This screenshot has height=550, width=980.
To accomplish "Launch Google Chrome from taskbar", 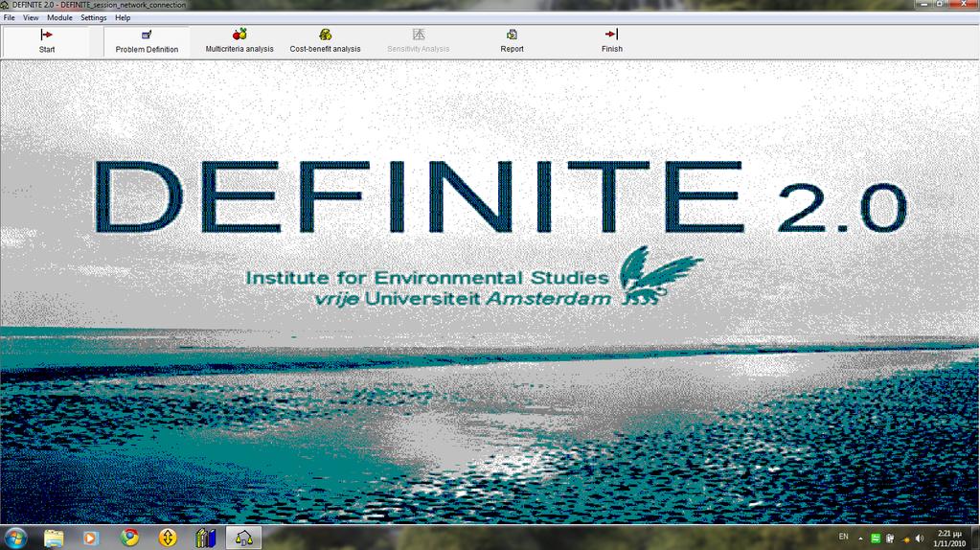I will pos(129,538).
